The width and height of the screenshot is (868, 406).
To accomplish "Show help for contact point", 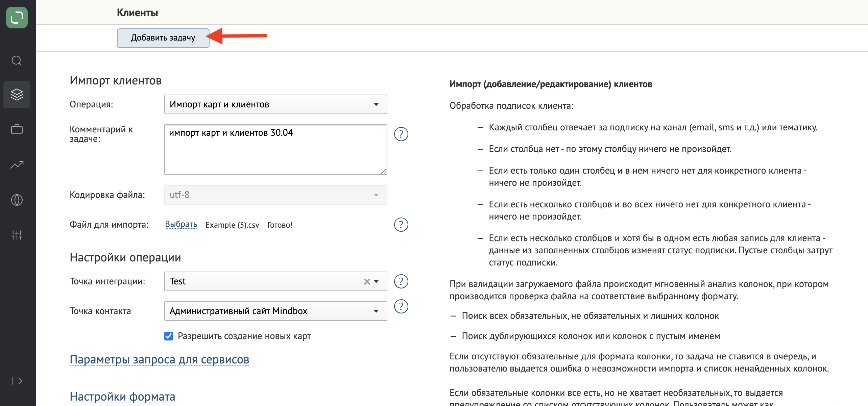I will click(x=401, y=306).
